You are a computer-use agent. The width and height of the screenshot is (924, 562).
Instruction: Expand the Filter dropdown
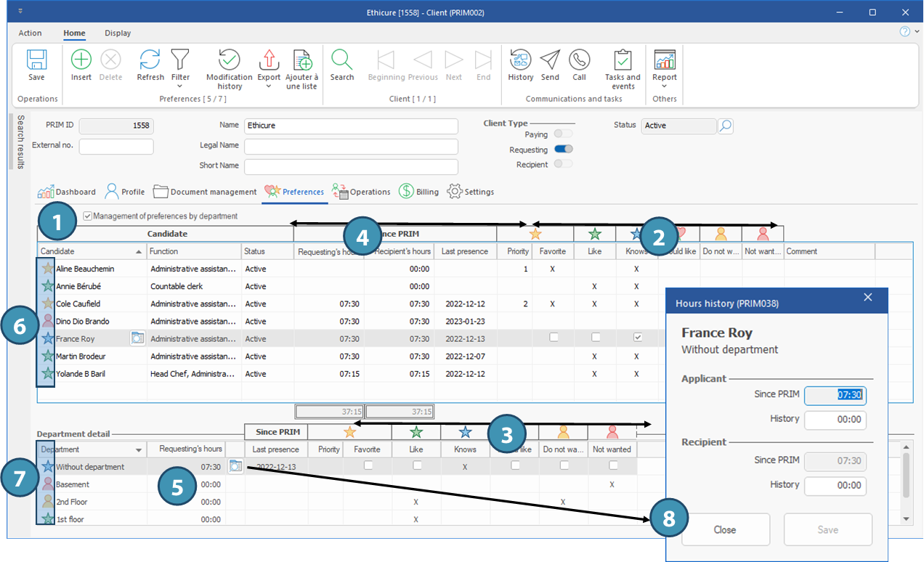coord(180,86)
